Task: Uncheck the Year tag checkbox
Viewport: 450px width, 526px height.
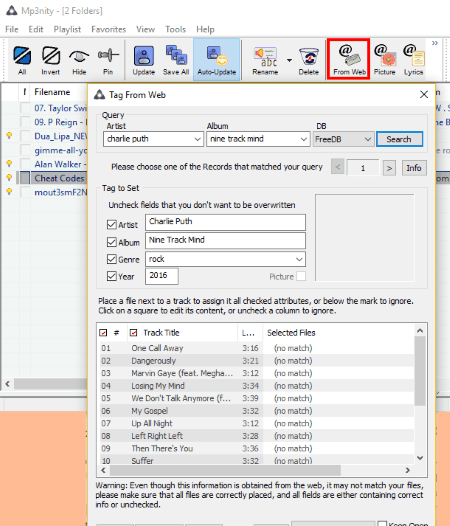Action: click(112, 276)
